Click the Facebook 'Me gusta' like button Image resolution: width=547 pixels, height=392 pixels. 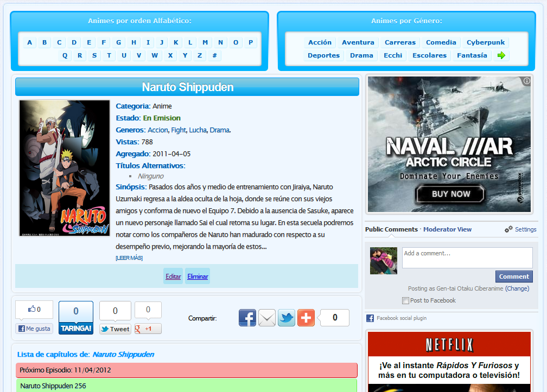tap(34, 329)
